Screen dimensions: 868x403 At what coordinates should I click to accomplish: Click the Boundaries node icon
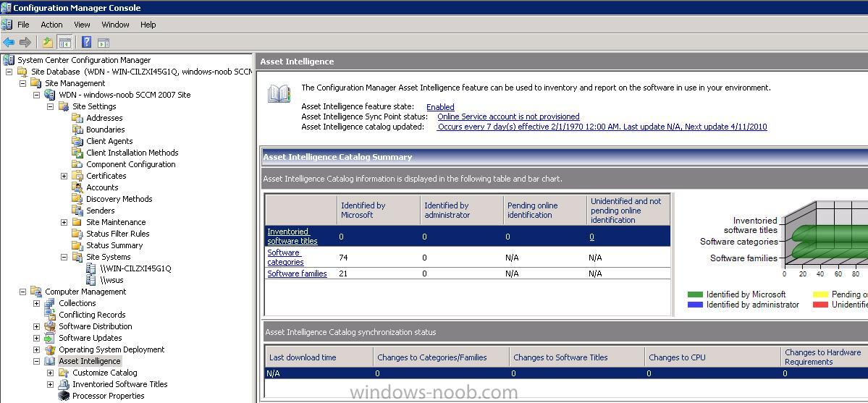pyautogui.click(x=77, y=130)
